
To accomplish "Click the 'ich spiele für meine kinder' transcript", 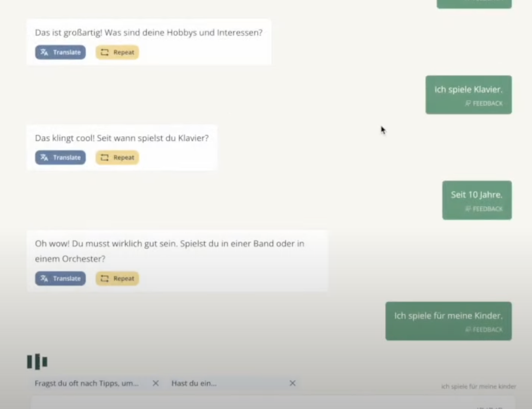I will point(478,386).
